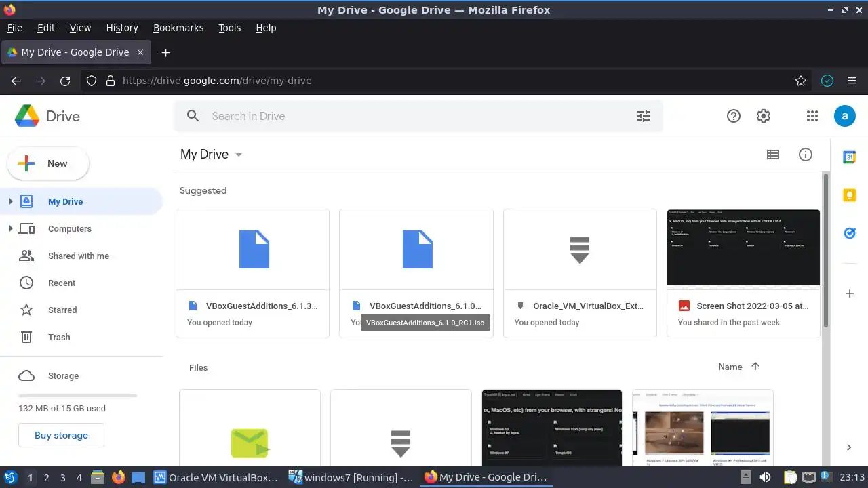Change sort field Name
Screen dimensions: 868x488
(730, 367)
